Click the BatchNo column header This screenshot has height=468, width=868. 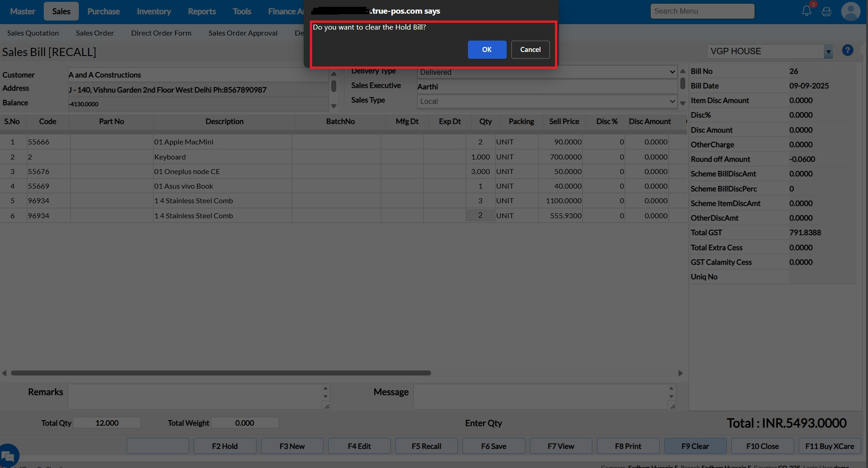pyautogui.click(x=340, y=122)
